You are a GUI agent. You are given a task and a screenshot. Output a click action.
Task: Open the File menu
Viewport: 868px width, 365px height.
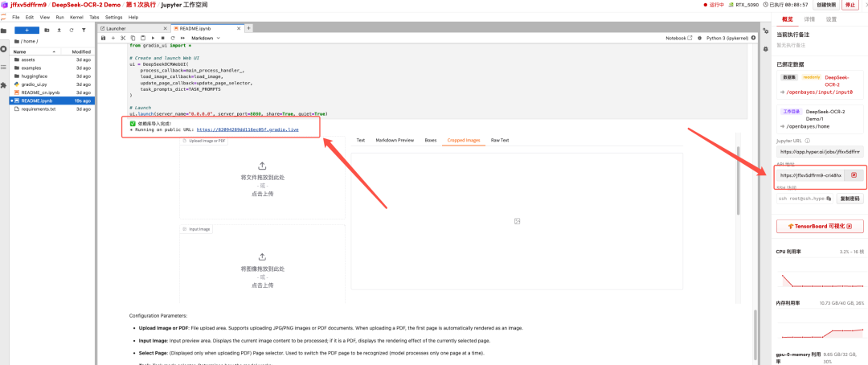(16, 17)
